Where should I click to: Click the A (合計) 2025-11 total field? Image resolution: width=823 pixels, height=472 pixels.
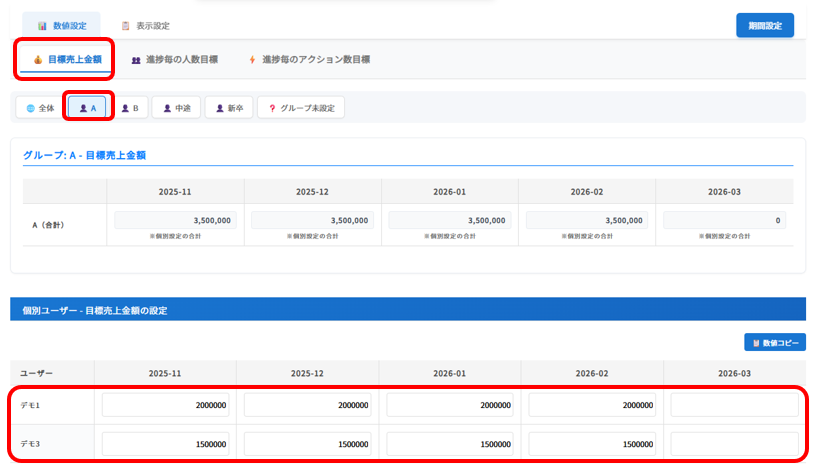tap(175, 220)
